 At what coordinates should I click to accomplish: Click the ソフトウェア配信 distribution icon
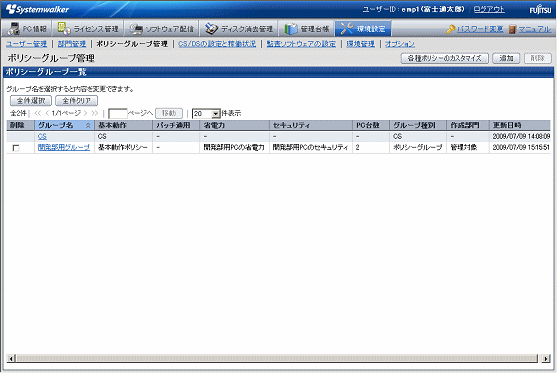136,29
